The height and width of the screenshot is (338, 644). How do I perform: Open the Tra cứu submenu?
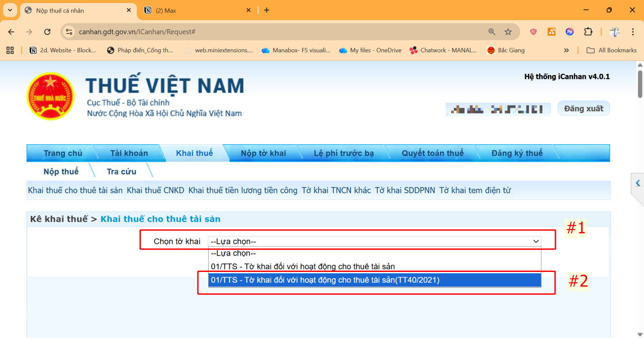122,172
